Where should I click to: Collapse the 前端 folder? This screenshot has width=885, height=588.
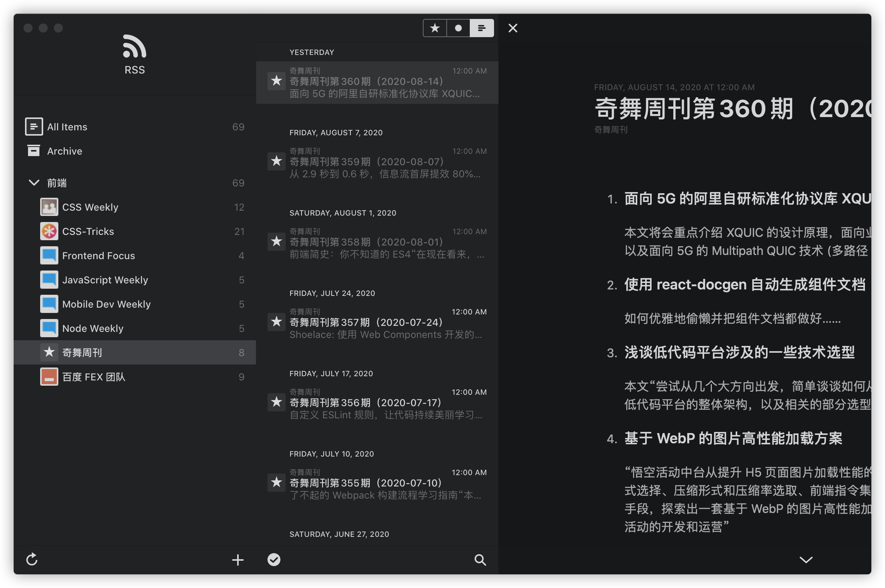click(x=34, y=183)
